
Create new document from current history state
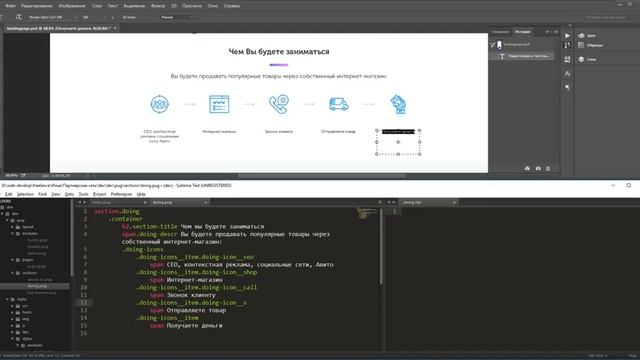(x=527, y=168)
